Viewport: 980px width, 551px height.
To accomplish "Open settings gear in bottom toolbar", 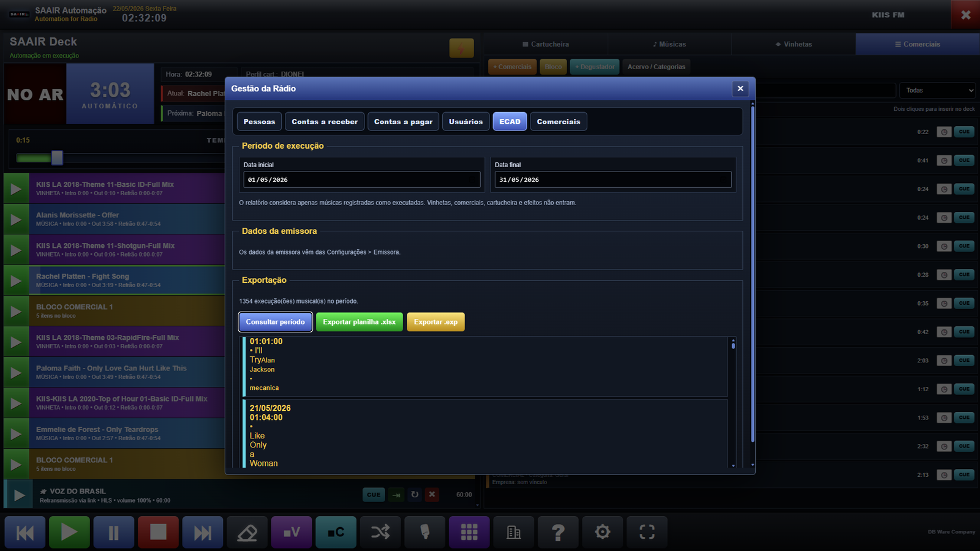I will click(x=602, y=532).
